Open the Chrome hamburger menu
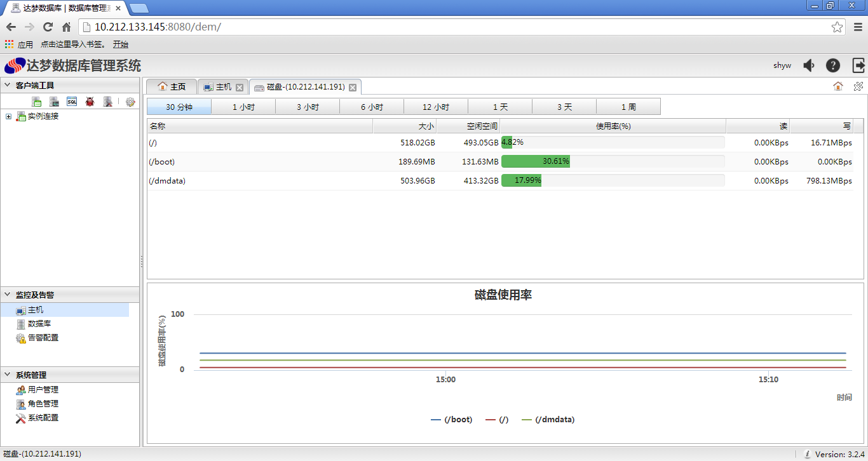868x461 pixels. tap(858, 27)
